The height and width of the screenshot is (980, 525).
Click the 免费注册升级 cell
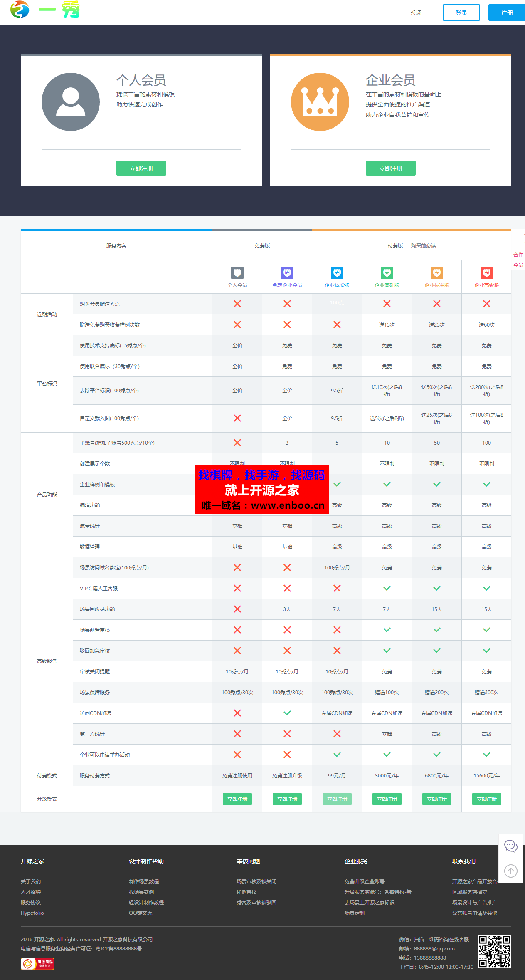point(287,776)
